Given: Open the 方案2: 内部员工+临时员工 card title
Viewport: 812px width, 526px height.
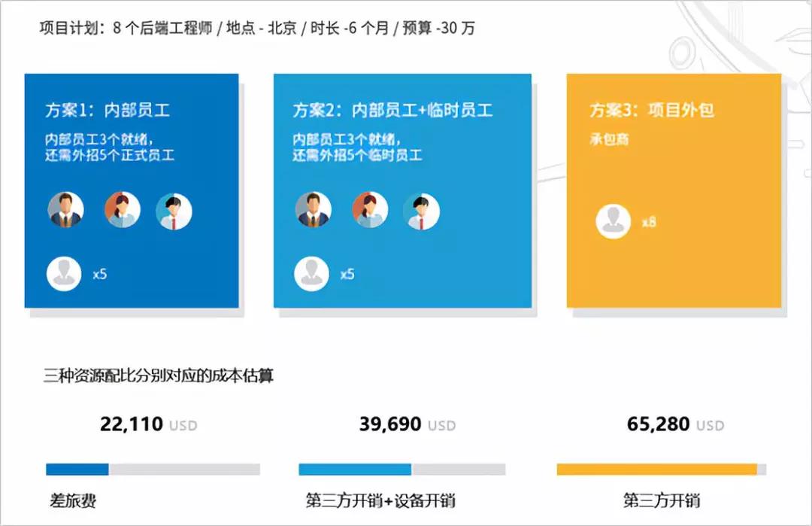Looking at the screenshot, I should pos(392,110).
